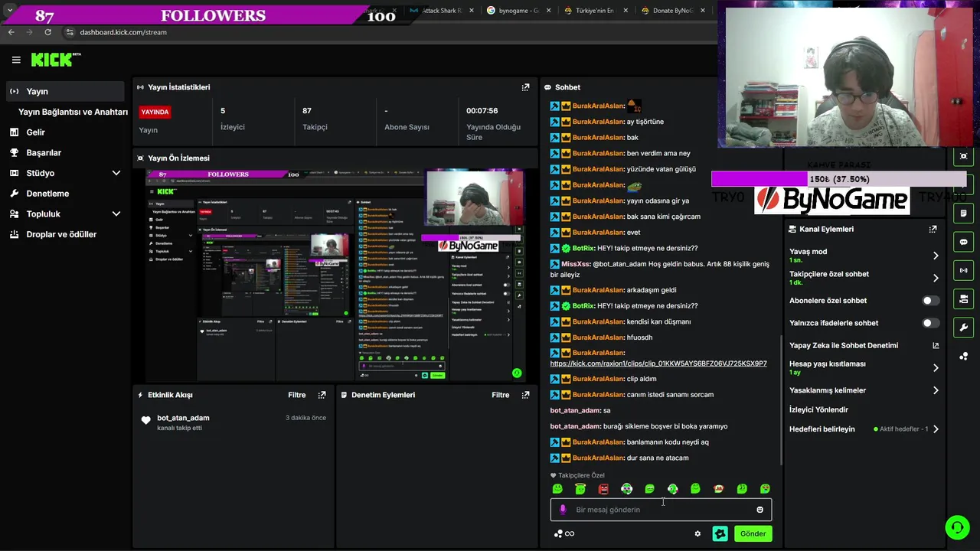
Task: Insert the first green smiling emote
Action: [x=557, y=489]
